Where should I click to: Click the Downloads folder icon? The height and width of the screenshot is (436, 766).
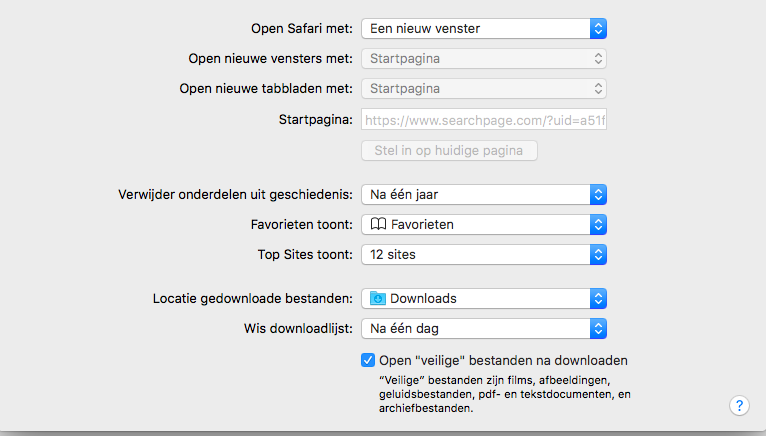pyautogui.click(x=377, y=298)
